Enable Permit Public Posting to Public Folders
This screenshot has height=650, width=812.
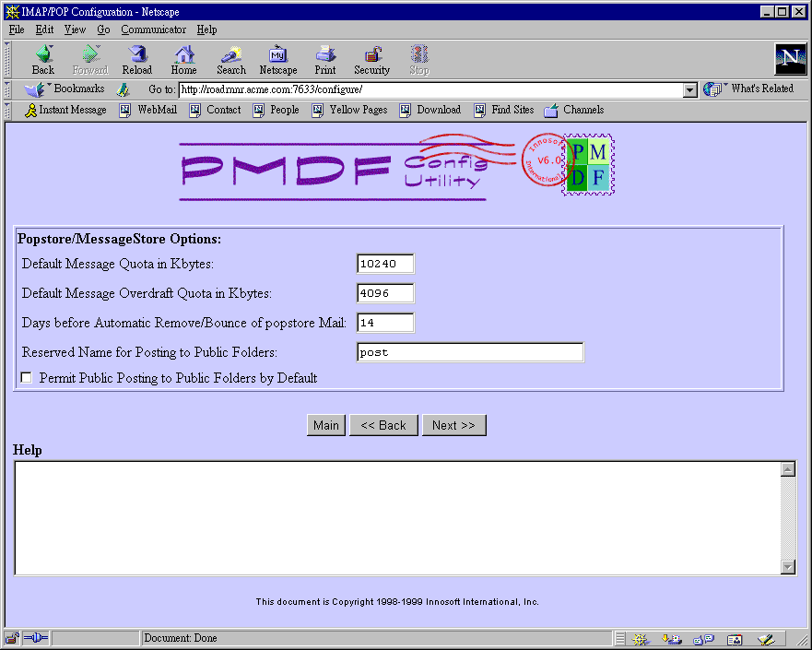coord(27,378)
